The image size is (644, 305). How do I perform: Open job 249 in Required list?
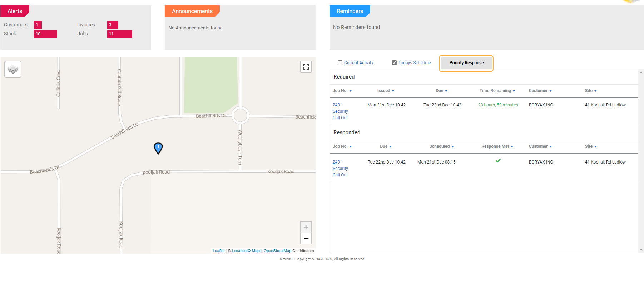coord(340,111)
